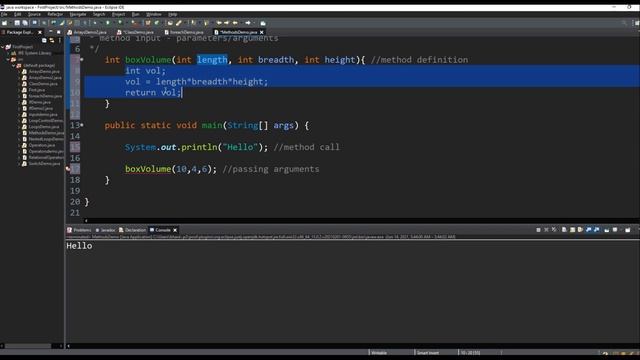This screenshot has height=360, width=640.
Task: Click the pin editor icon at toolbar end
Action: click(x=263, y=23)
